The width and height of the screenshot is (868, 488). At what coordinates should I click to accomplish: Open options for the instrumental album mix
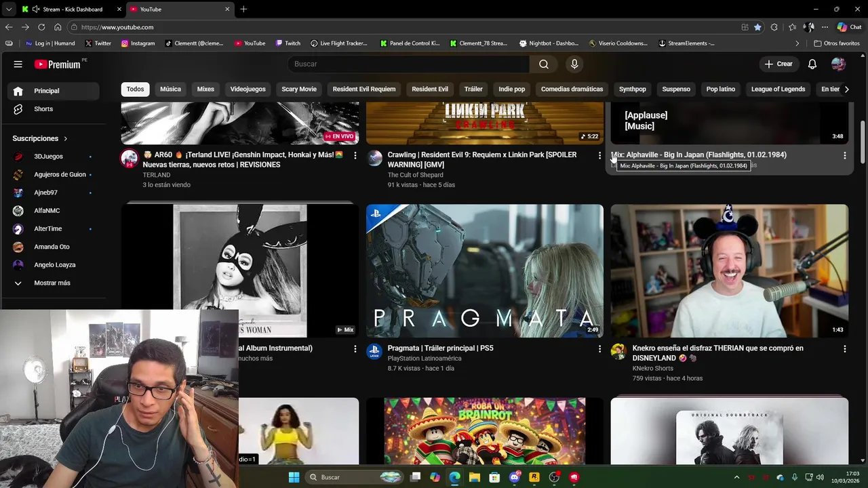pos(355,348)
